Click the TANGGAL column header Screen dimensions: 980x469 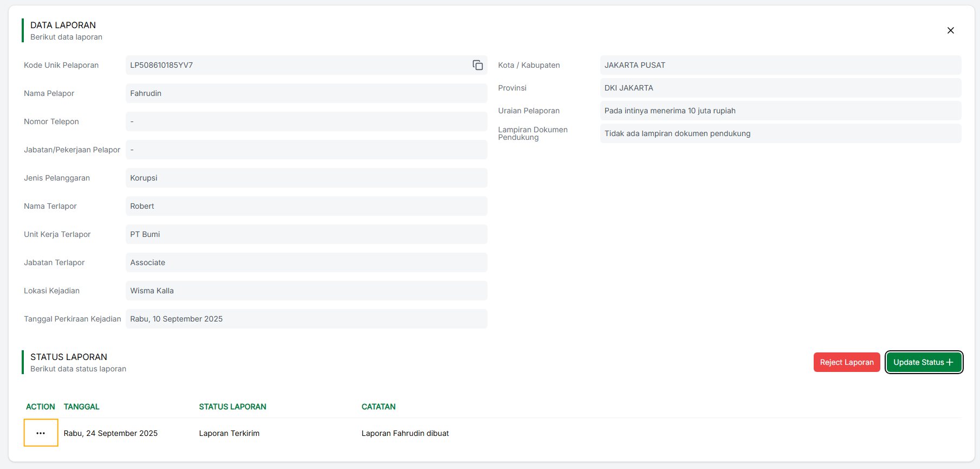pyautogui.click(x=82, y=407)
